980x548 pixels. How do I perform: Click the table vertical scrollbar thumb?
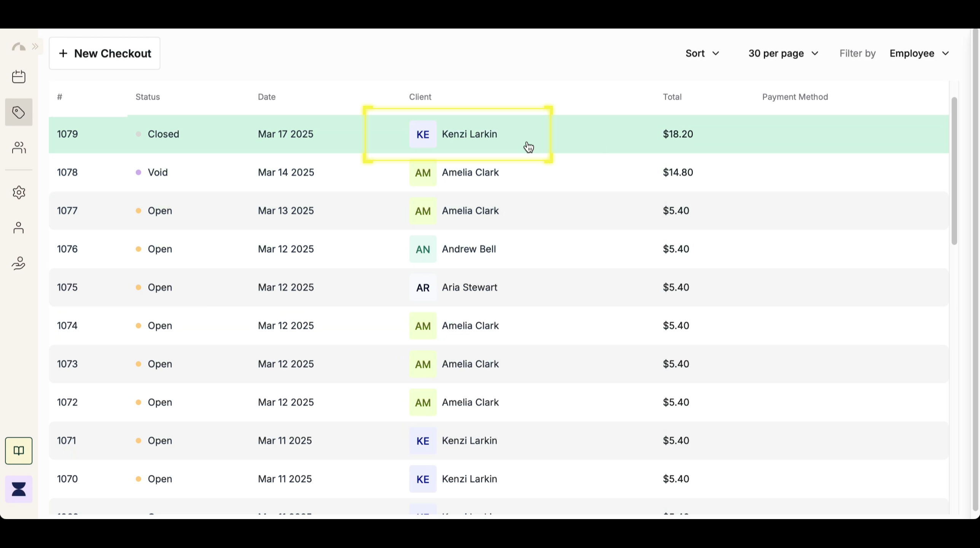click(954, 171)
